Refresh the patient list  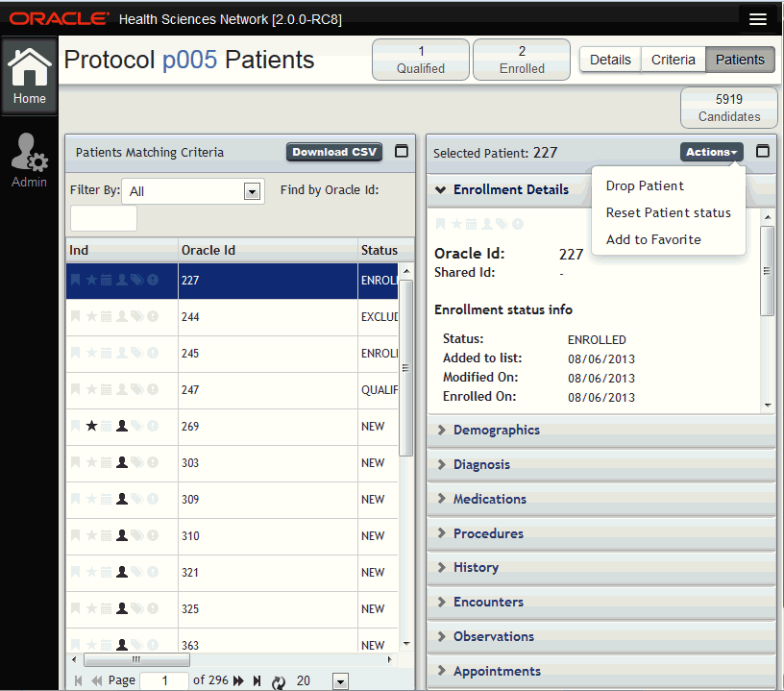pyautogui.click(x=279, y=681)
